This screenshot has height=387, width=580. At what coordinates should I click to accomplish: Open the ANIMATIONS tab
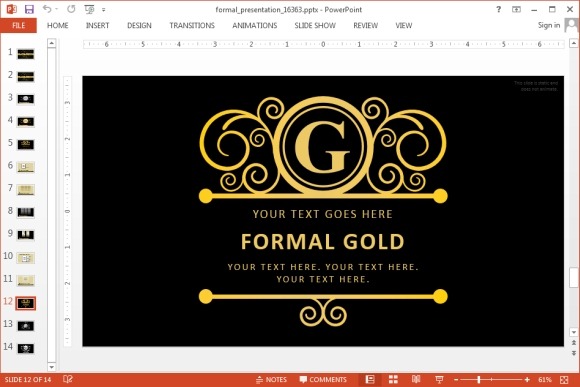[254, 26]
